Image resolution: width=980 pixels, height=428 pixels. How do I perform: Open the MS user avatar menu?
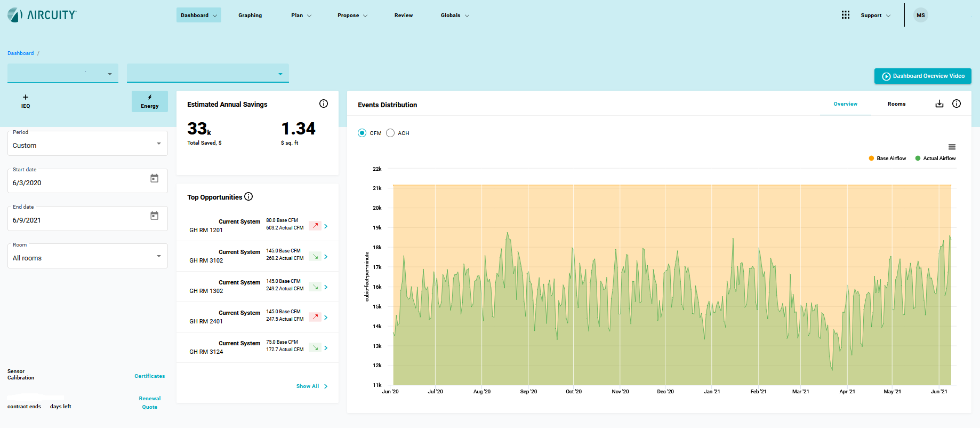point(921,15)
